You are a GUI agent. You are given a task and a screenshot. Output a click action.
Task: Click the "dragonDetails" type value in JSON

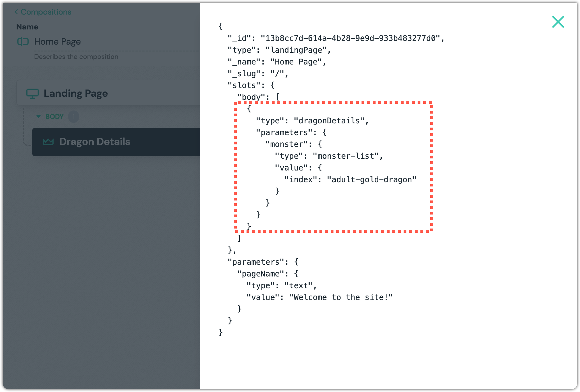point(329,121)
